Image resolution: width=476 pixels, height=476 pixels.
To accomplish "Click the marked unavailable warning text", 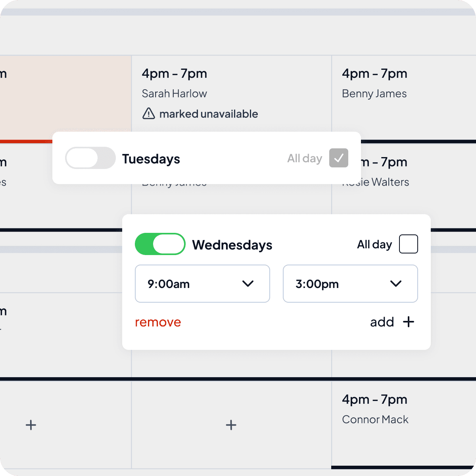I will click(x=209, y=114).
